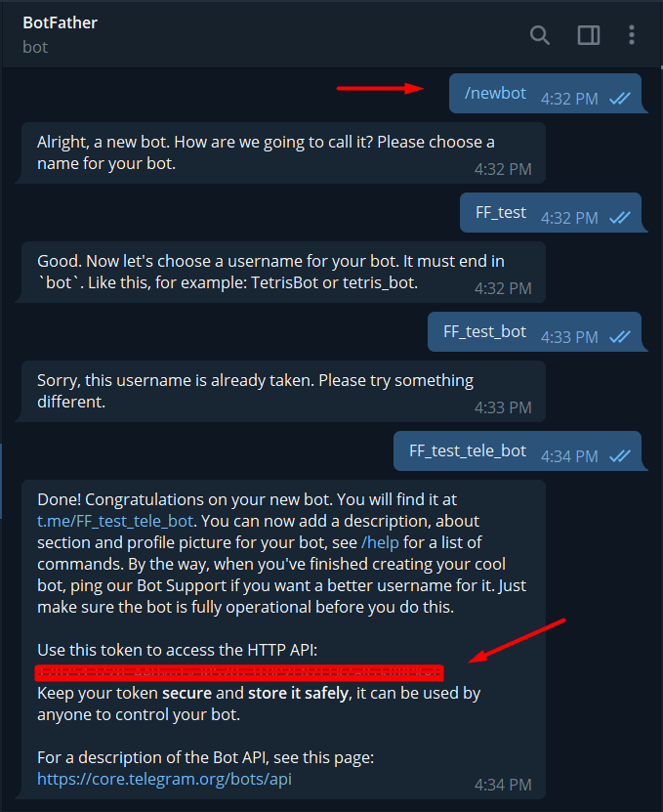
Task: Open the core.telegram.org/bots/api link
Action: (x=165, y=779)
